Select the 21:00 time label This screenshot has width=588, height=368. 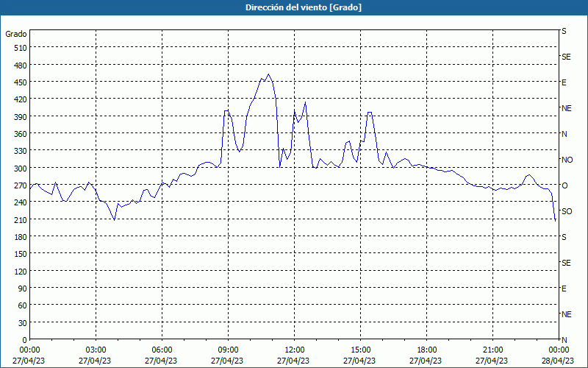492,350
